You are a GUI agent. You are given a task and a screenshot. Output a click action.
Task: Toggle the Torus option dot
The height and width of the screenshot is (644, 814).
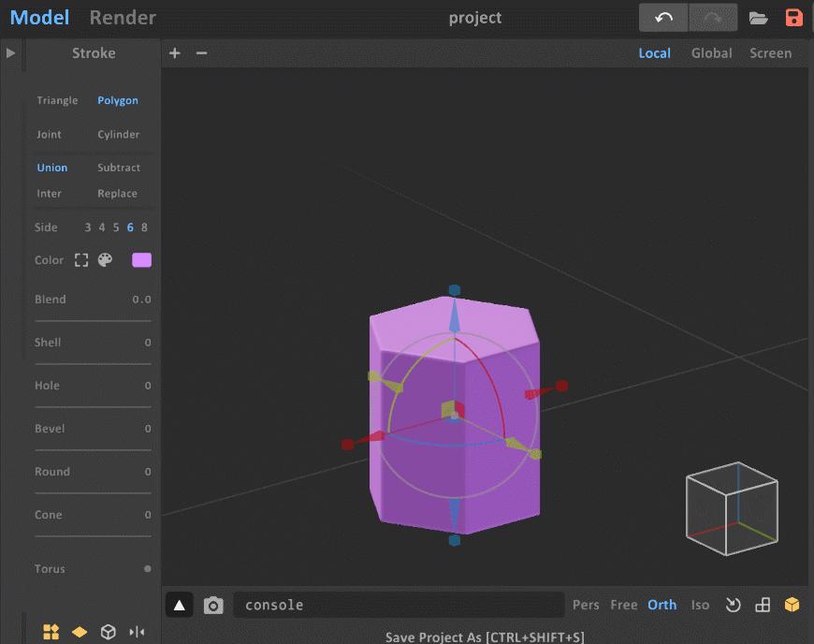pyautogui.click(x=148, y=569)
